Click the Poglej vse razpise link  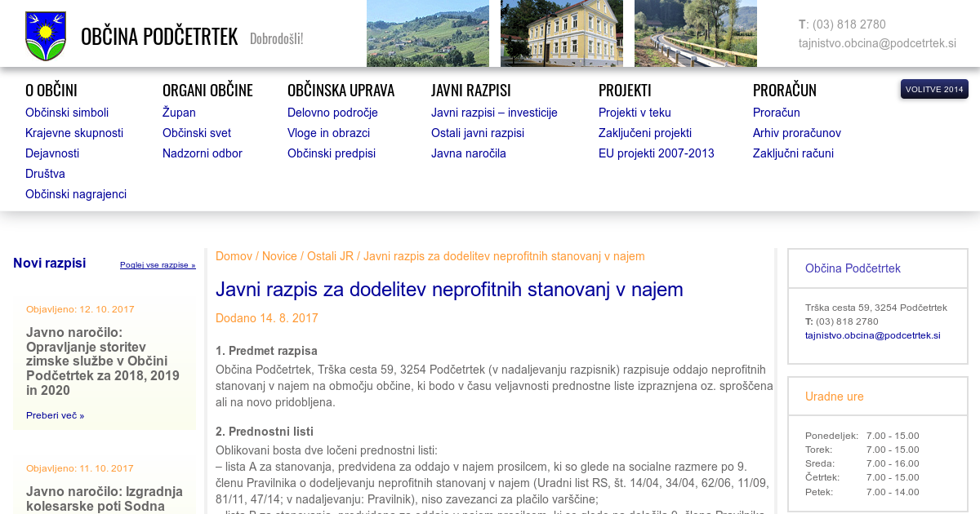point(158,265)
